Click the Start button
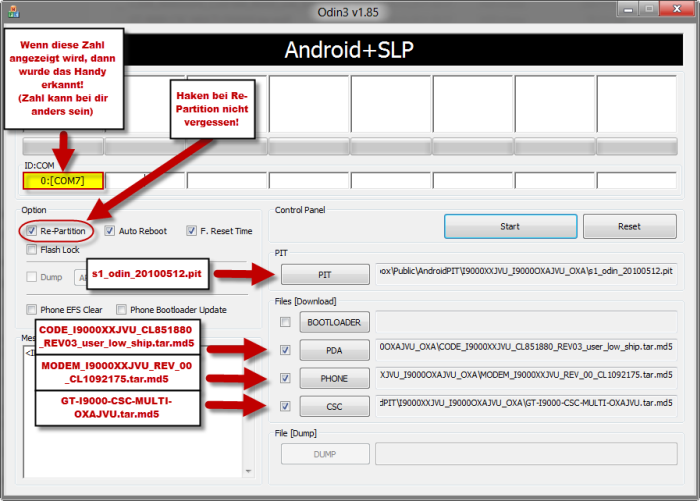This screenshot has height=501, width=700. (510, 226)
